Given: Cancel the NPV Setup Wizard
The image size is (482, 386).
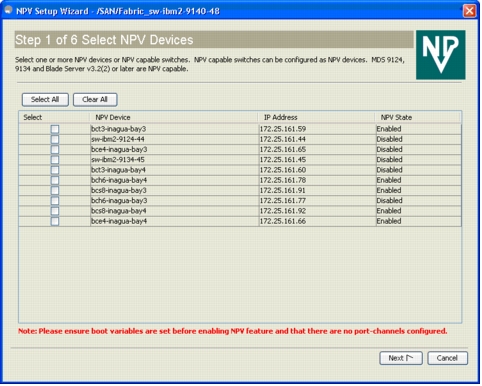Looking at the screenshot, I should tap(447, 358).
